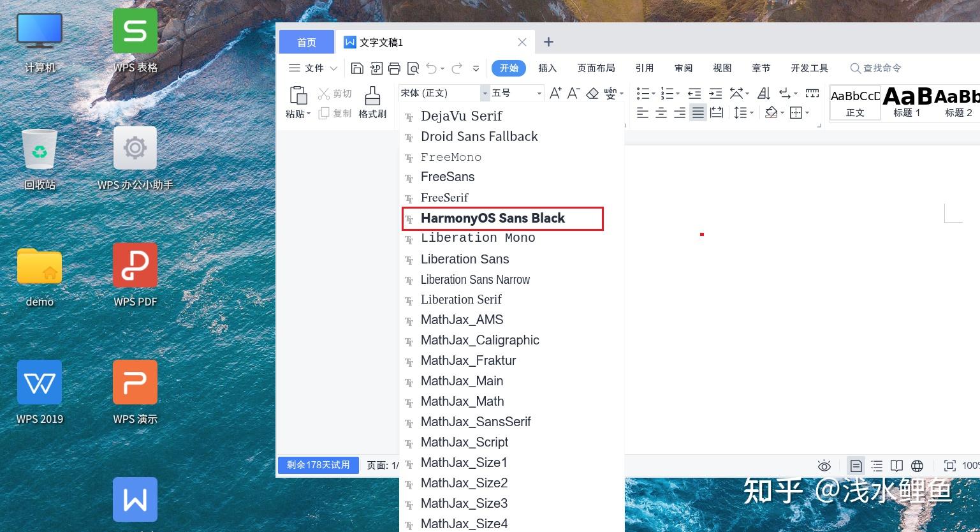Expand the 文件 menu chevron

coord(333,68)
